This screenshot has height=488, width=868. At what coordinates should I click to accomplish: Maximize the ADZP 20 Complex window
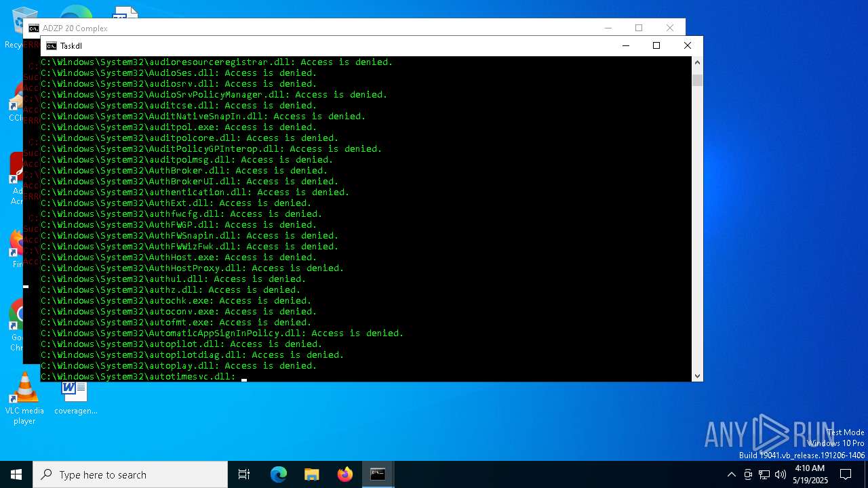pos(639,28)
